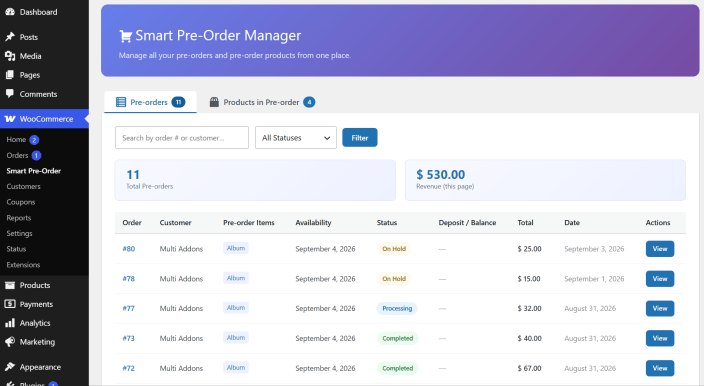Viewport: 704px width, 386px height.
Task: Click the bag icon on Products in Pre-order tab
Action: (x=214, y=102)
